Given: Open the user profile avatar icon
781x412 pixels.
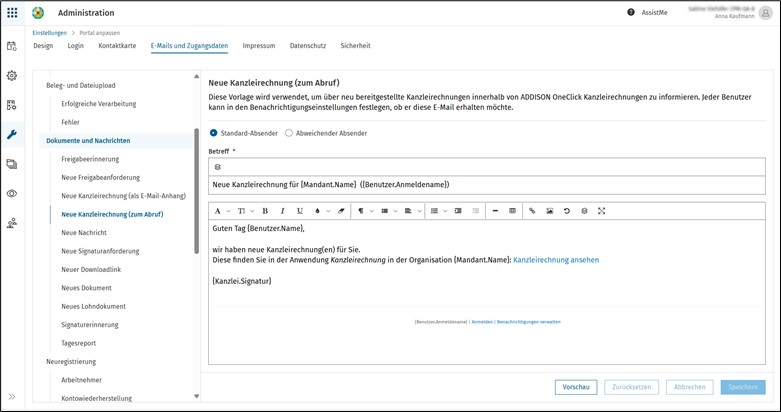Looking at the screenshot, I should click(766, 13).
